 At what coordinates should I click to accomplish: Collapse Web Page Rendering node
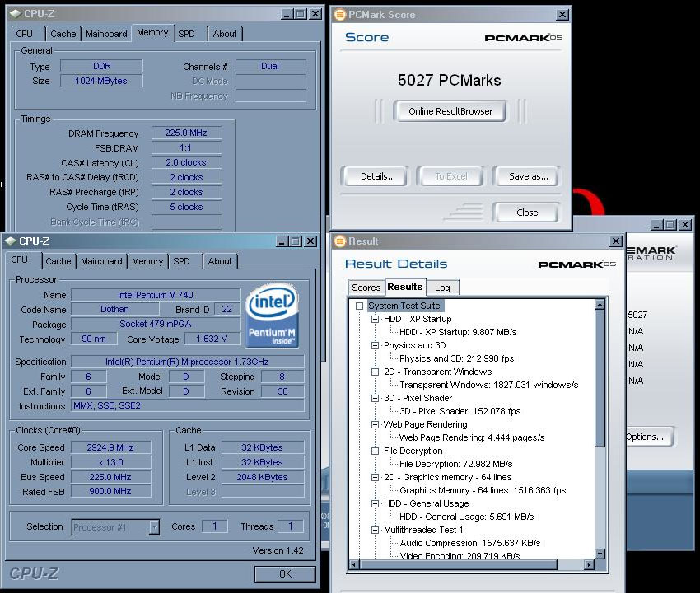coord(375,425)
